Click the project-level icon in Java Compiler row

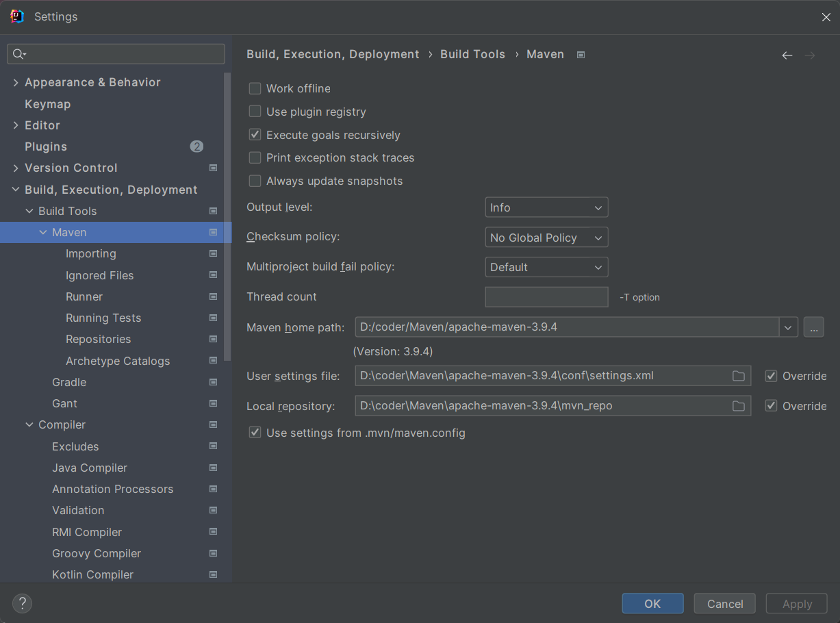(213, 468)
